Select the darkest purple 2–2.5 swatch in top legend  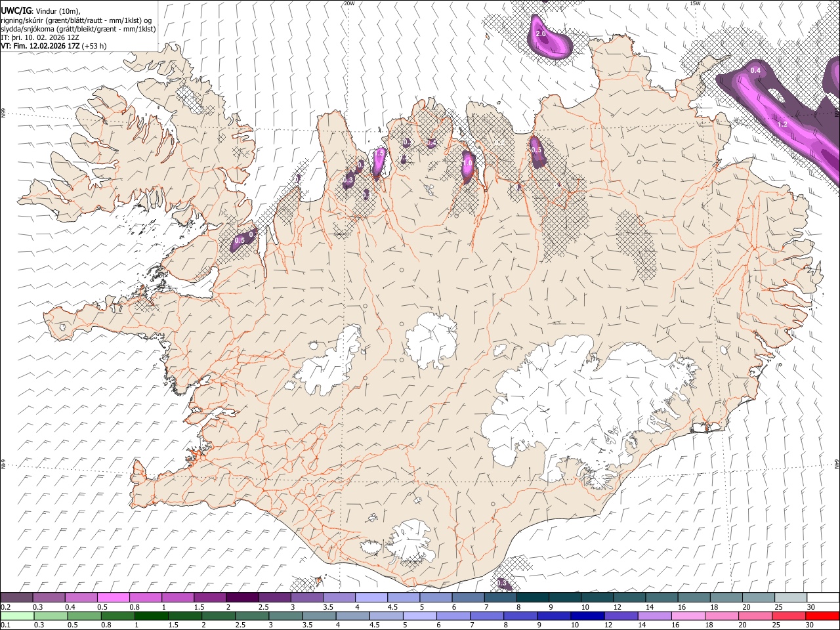(242, 597)
